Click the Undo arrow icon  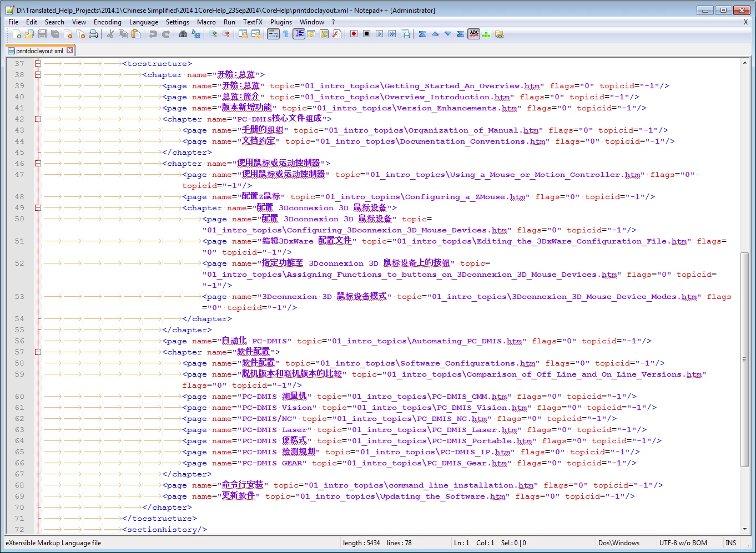click(x=153, y=34)
